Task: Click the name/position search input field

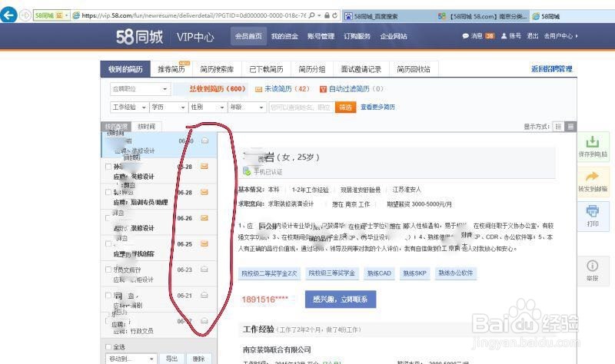Action: click(301, 107)
